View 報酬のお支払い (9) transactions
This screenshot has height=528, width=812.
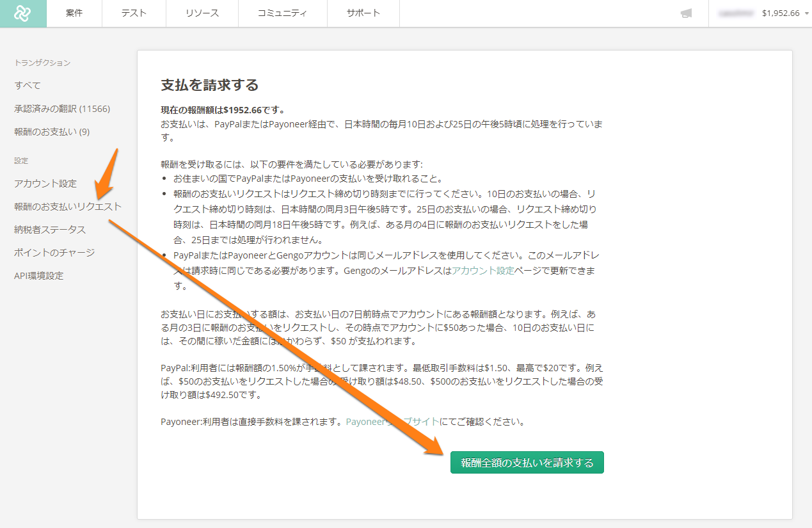pos(52,132)
